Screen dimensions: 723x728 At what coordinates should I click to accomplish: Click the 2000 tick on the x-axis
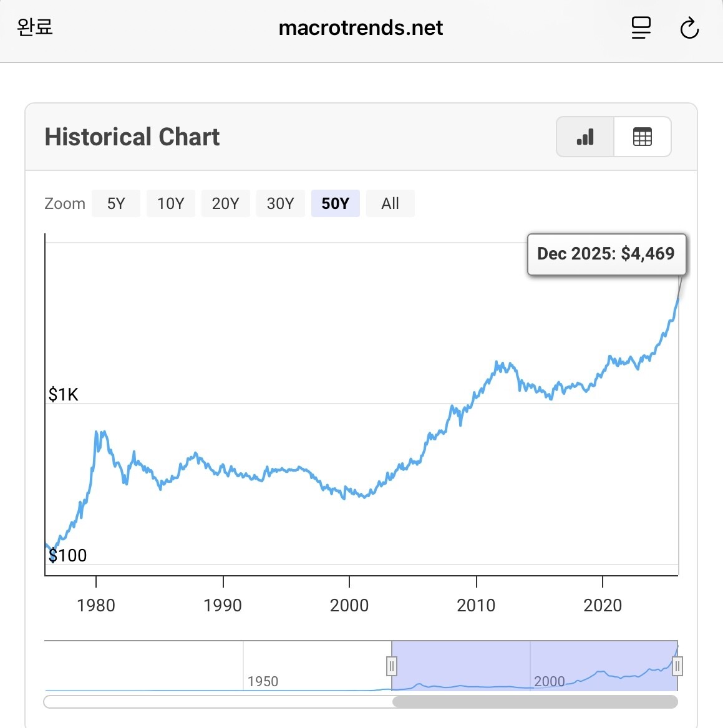(349, 604)
